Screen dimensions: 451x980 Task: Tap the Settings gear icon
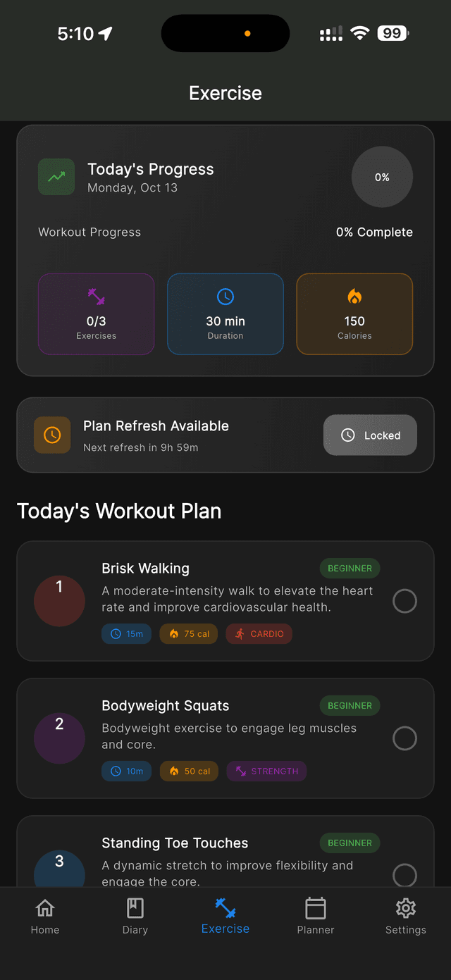(405, 908)
